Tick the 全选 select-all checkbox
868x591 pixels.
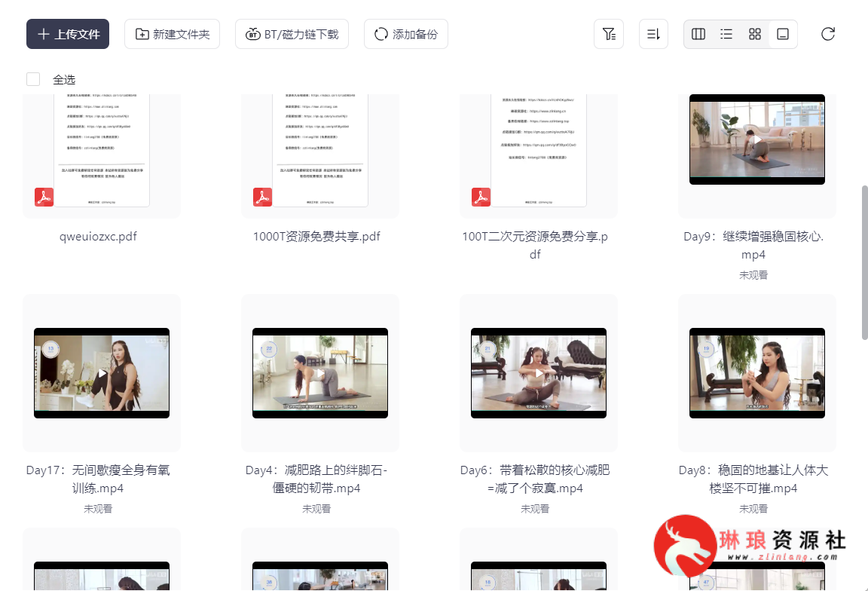tap(33, 79)
